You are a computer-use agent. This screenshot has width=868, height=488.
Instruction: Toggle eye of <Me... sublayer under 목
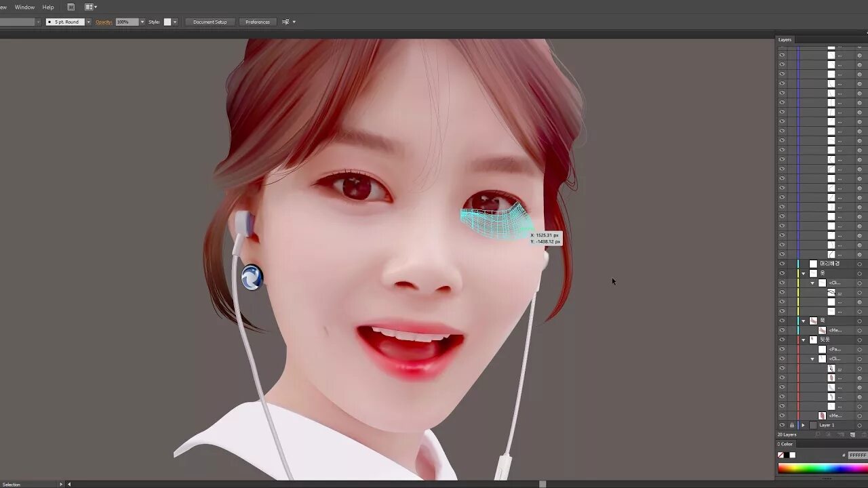click(x=782, y=330)
